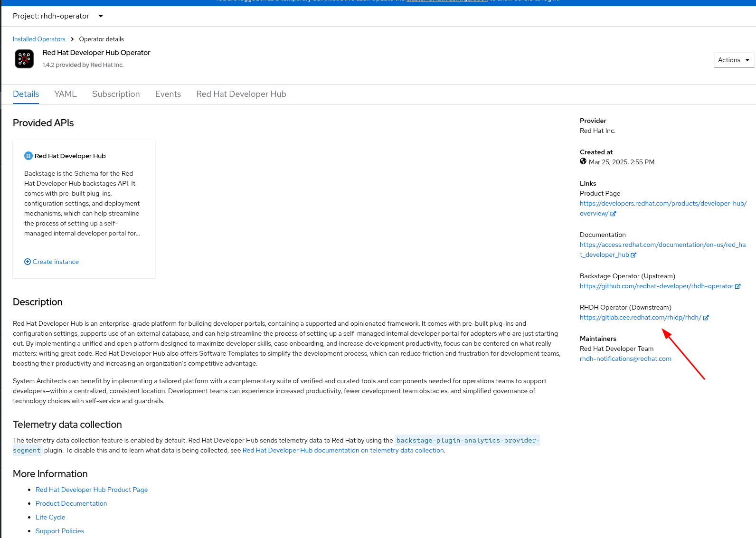Viewport: 756px width, 538px height.
Task: Open the Project rhdh-operator dropdown
Action: [58, 16]
